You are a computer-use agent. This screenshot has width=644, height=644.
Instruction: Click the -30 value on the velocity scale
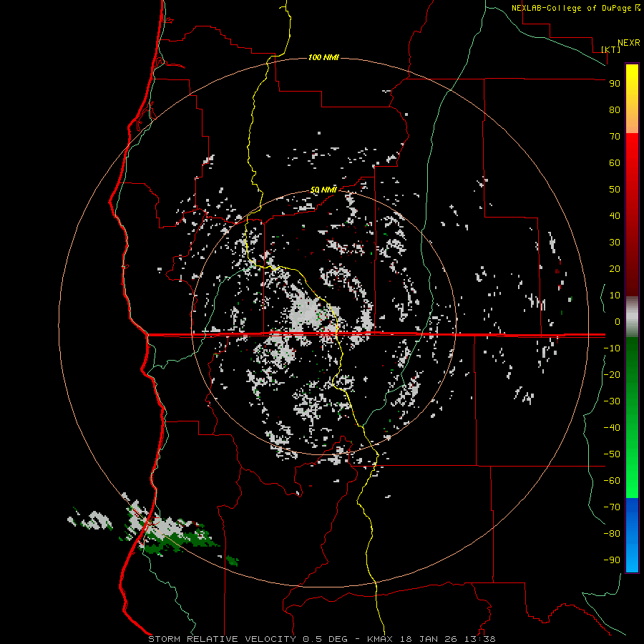612,401
